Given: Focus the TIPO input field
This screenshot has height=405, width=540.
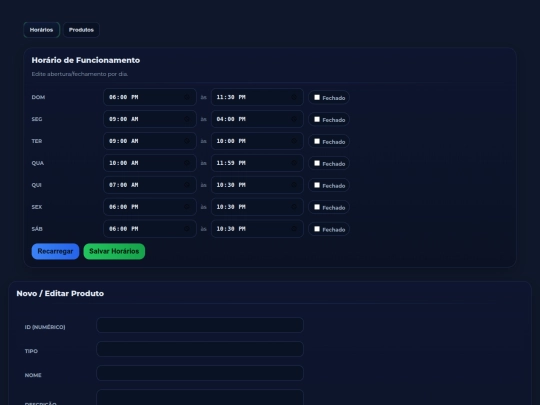Looking at the screenshot, I should [200, 349].
